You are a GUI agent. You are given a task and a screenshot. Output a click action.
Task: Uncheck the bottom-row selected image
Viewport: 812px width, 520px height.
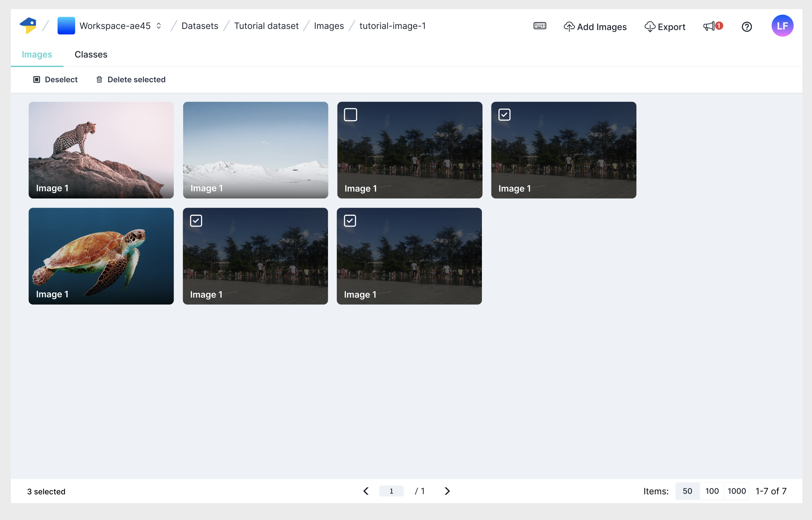click(196, 220)
